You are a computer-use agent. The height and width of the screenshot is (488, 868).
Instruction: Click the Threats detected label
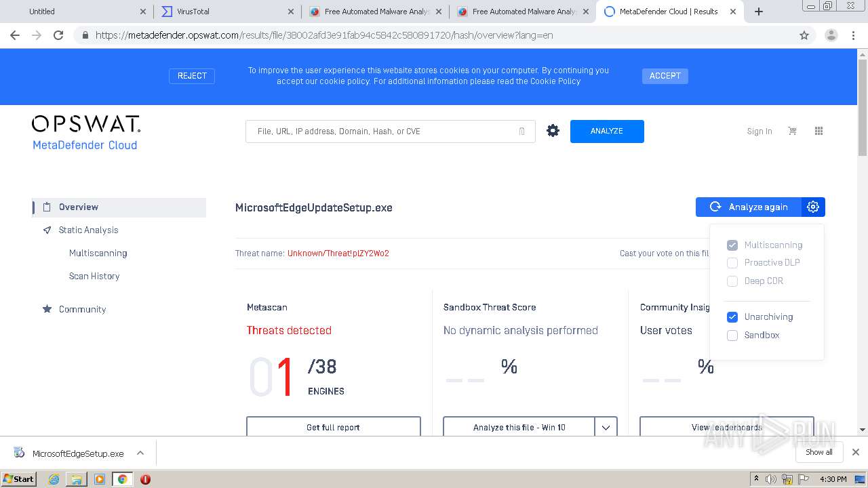tap(289, 331)
